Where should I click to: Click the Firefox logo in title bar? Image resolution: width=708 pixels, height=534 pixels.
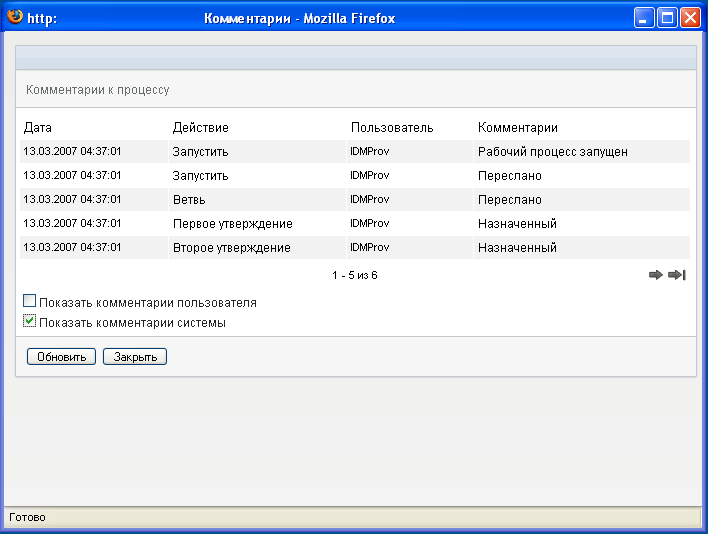pyautogui.click(x=15, y=17)
